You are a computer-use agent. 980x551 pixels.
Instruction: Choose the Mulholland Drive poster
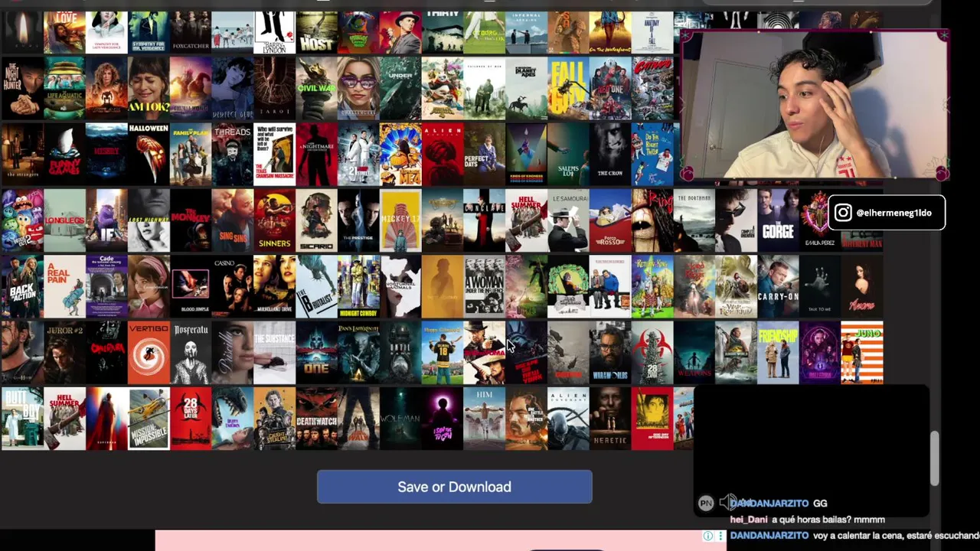(274, 286)
